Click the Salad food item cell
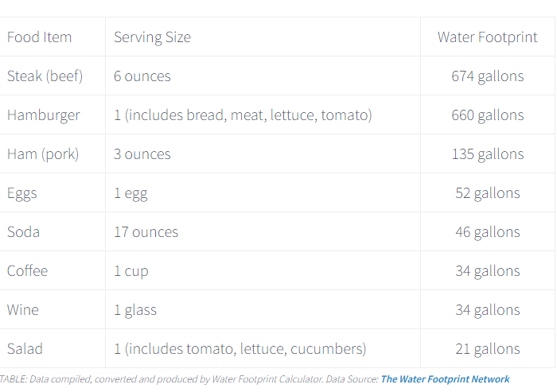The height and width of the screenshot is (392, 557). [25, 349]
